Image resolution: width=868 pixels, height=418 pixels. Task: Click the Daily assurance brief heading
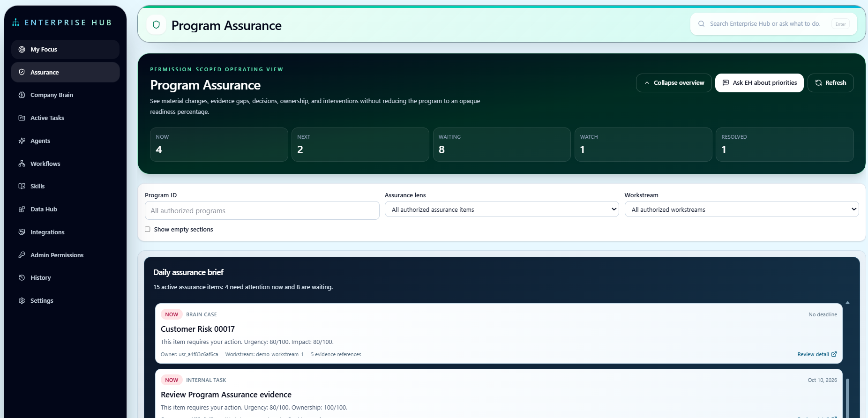[x=188, y=272]
